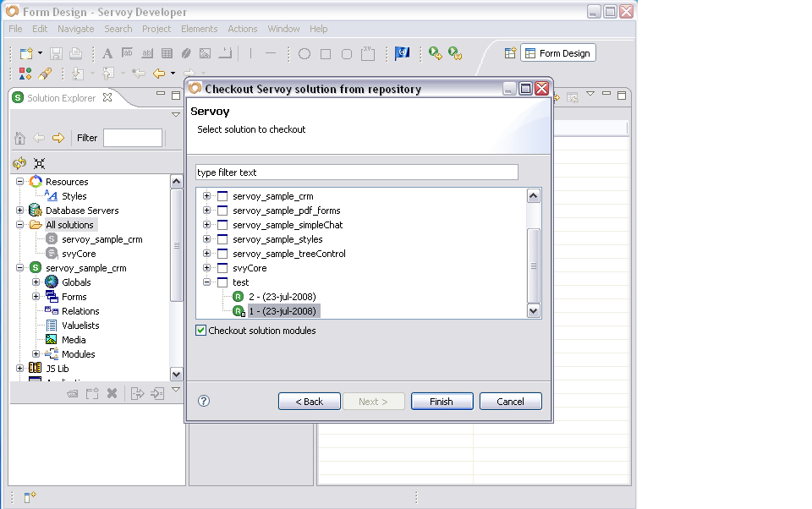812x509 pixels.
Task: Open the File menu
Action: click(x=15, y=29)
